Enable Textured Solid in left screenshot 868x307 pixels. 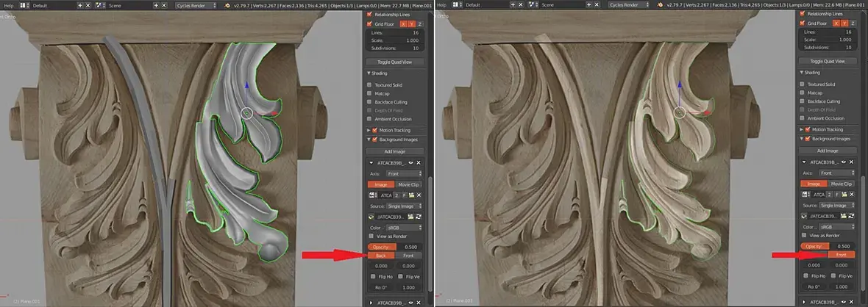[369, 85]
